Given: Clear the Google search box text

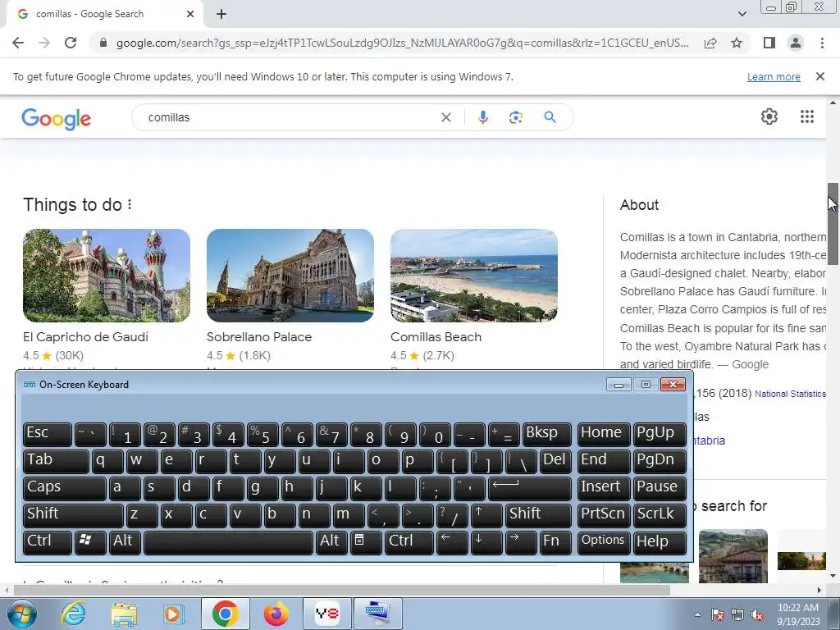Looking at the screenshot, I should pos(445,117).
